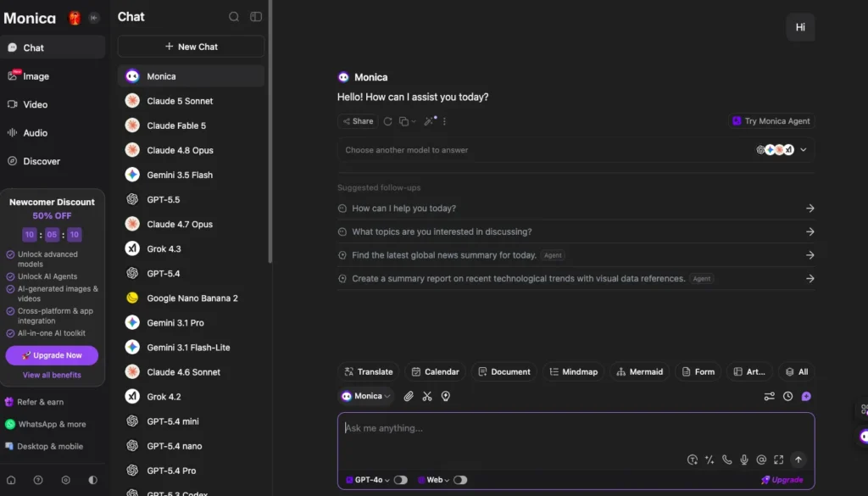Click Try Monica Agent button

(771, 121)
